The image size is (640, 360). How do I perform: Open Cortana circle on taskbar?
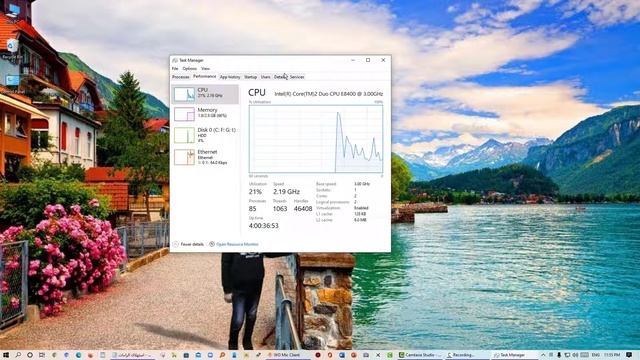pos(30,355)
